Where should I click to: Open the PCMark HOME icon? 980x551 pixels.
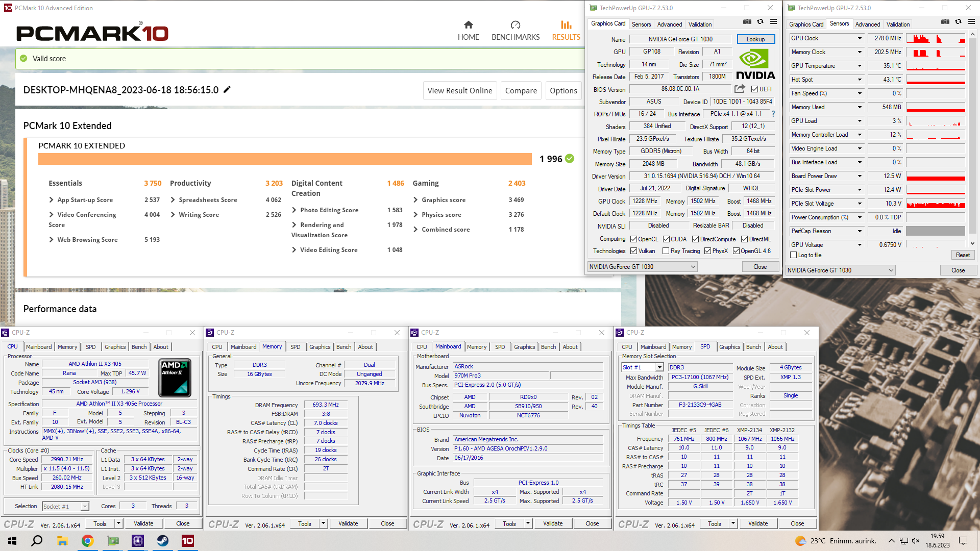coord(468,25)
